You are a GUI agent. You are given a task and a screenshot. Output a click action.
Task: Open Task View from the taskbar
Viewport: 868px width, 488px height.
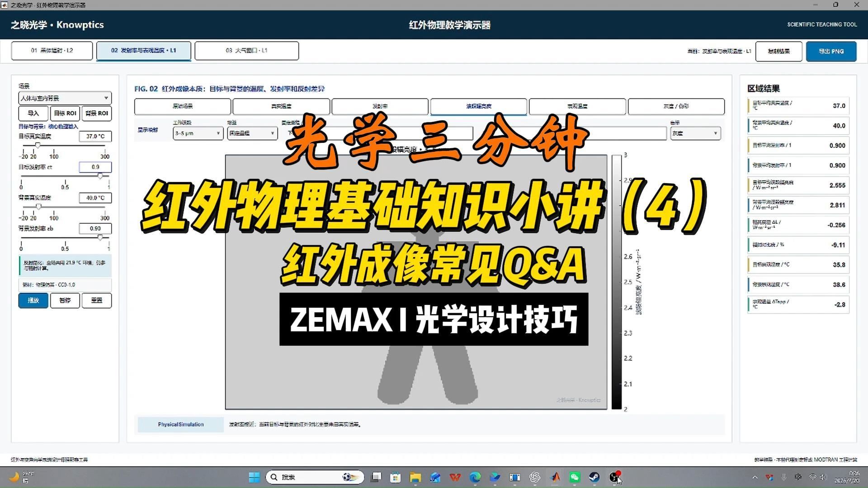click(x=376, y=477)
